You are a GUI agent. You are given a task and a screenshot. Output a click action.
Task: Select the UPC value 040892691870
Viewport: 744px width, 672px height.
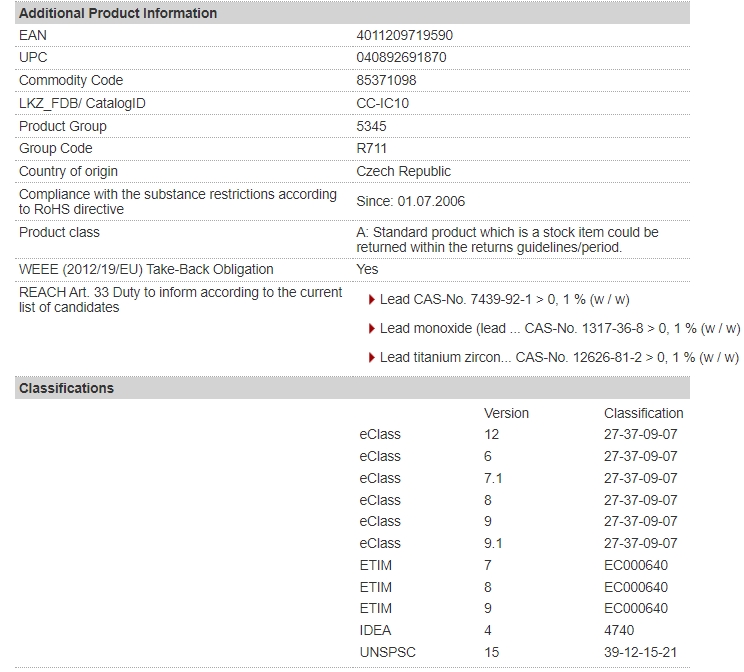coord(401,57)
